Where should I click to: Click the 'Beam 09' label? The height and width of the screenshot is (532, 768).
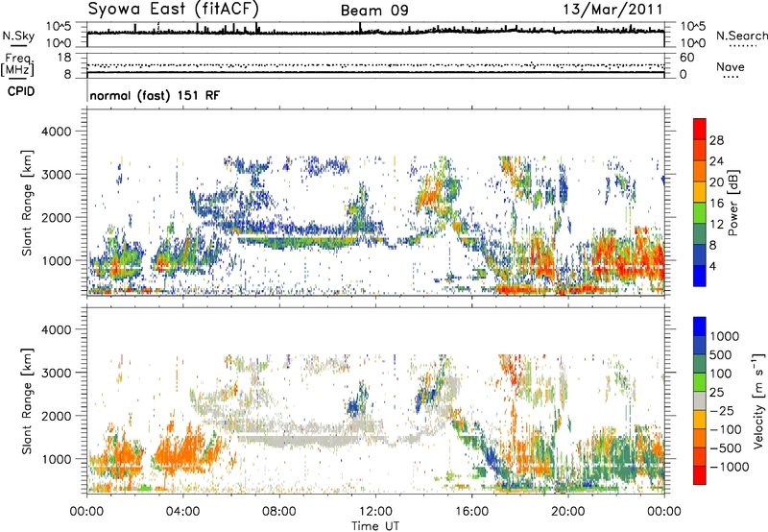374,11
